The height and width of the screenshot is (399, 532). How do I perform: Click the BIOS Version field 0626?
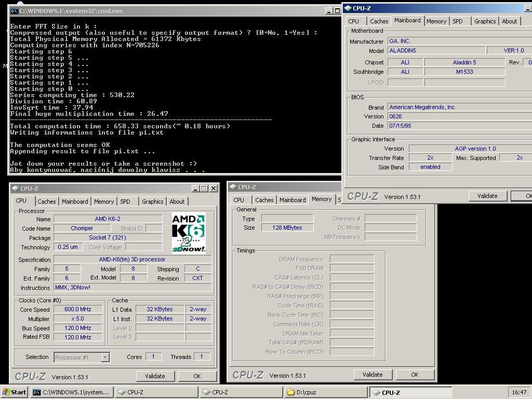tap(460, 116)
